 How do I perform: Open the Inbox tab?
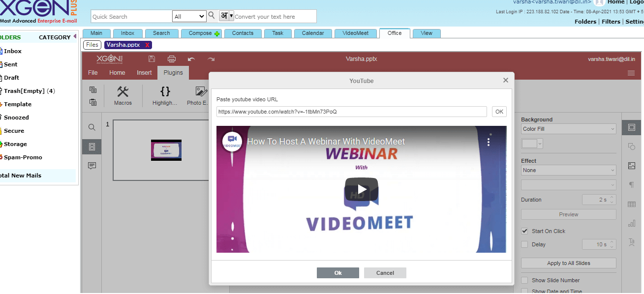[128, 33]
